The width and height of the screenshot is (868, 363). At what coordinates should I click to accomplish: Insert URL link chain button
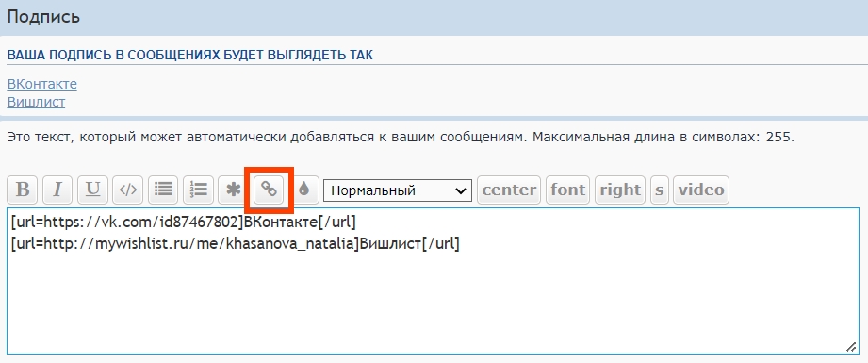(269, 190)
